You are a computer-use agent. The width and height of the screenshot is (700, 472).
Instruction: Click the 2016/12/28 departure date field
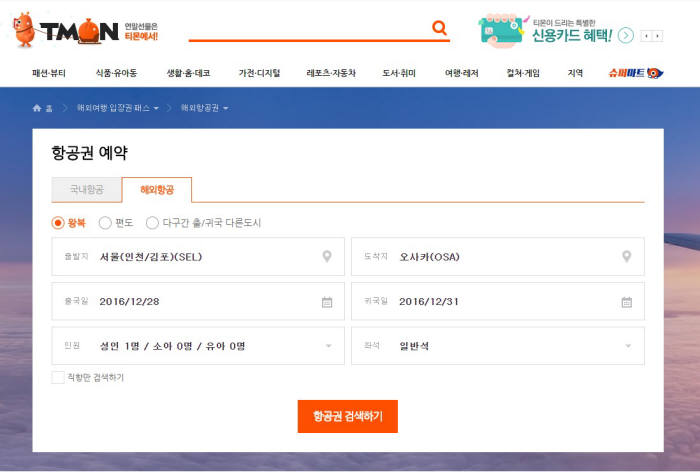pyautogui.click(x=198, y=301)
